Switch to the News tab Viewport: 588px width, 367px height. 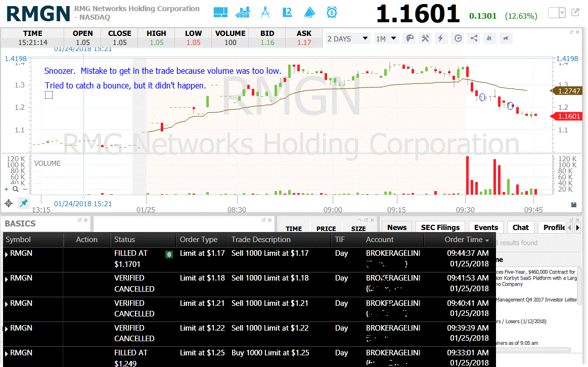[x=397, y=227]
